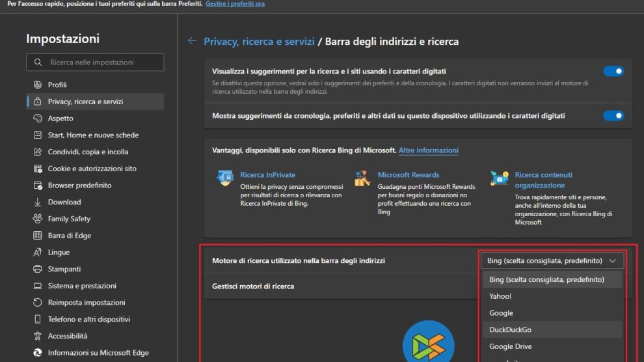Collapse the search engine dropdown box
Screen dimensions: 644x362
point(552,261)
